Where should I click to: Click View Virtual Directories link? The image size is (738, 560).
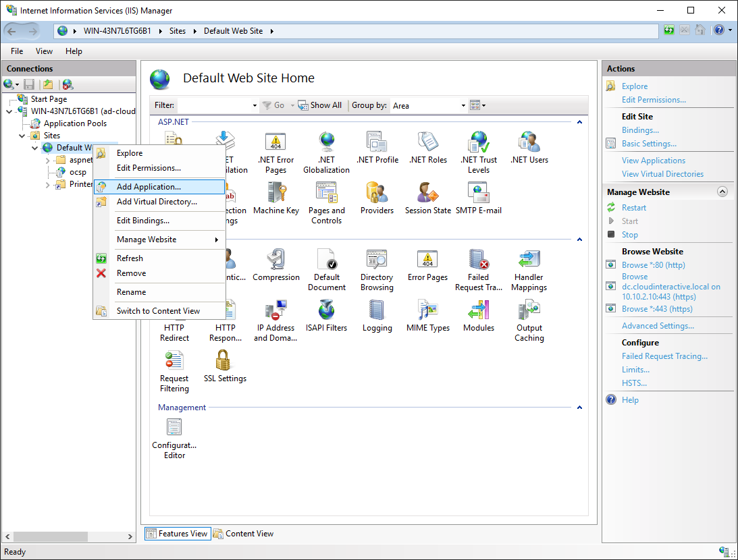pyautogui.click(x=662, y=174)
